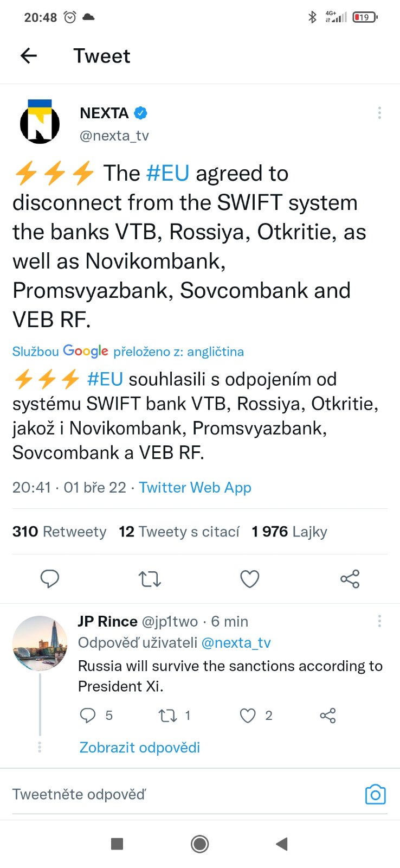Like JP Rince's reply
The width and height of the screenshot is (400, 868).
(x=248, y=716)
